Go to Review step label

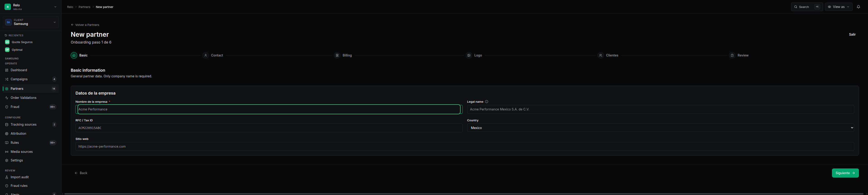(743, 55)
